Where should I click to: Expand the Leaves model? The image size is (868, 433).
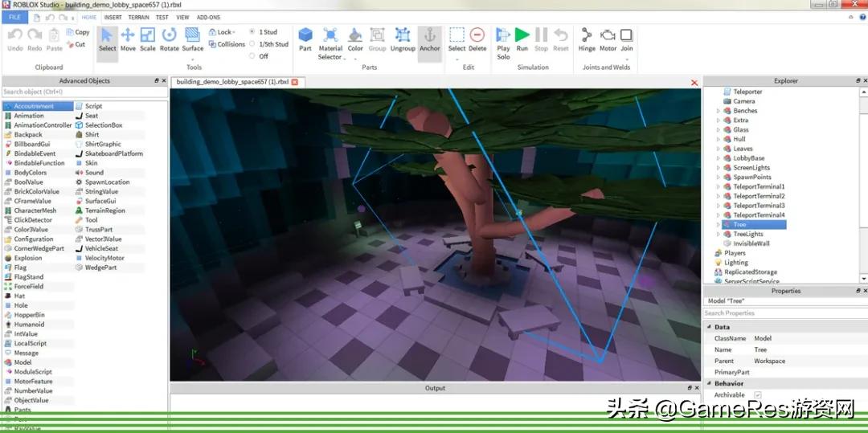click(718, 148)
